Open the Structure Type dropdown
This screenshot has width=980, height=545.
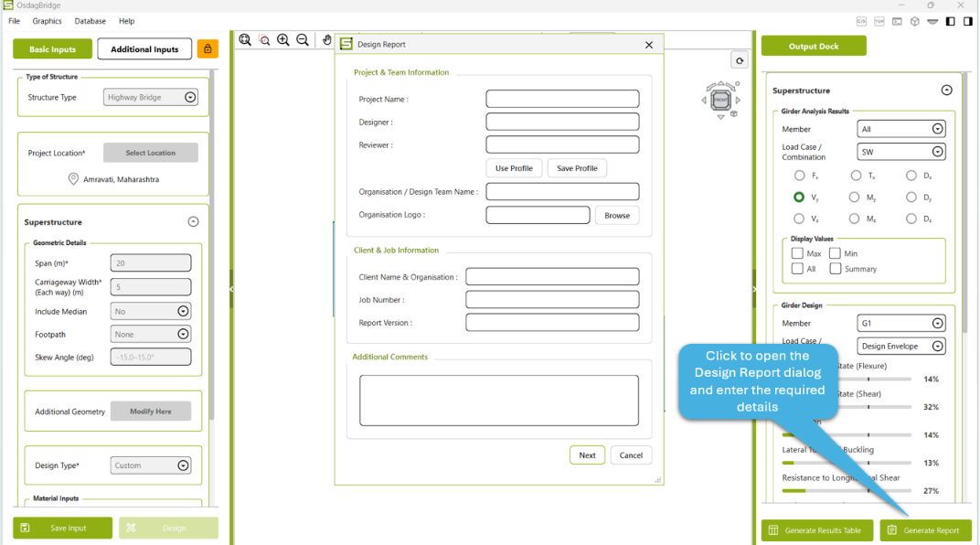[151, 97]
